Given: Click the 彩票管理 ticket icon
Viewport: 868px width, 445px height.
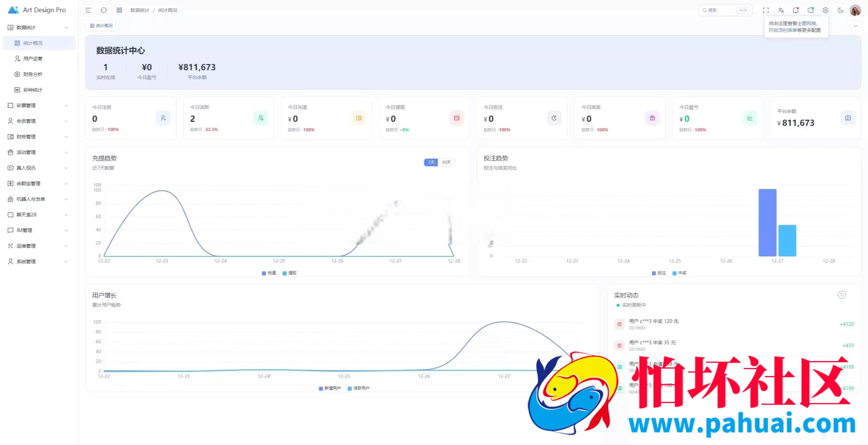Looking at the screenshot, I should tap(11, 105).
